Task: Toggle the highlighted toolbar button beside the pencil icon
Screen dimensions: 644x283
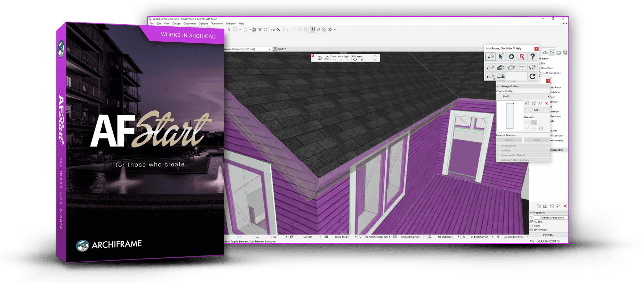Action: tap(313, 30)
